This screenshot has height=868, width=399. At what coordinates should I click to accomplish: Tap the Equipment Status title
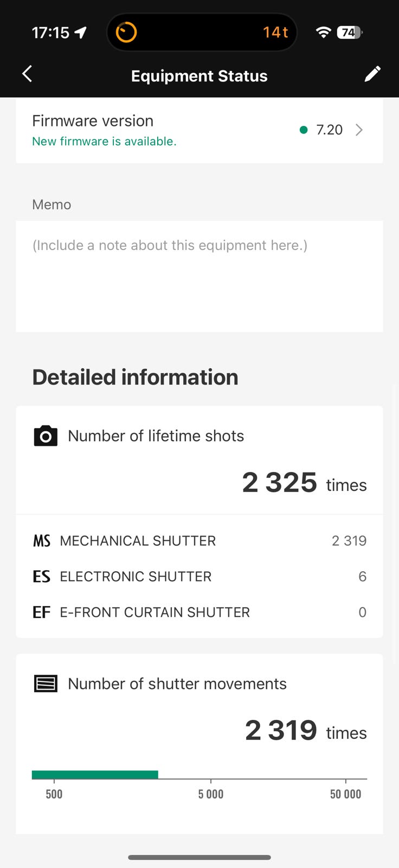(x=199, y=76)
